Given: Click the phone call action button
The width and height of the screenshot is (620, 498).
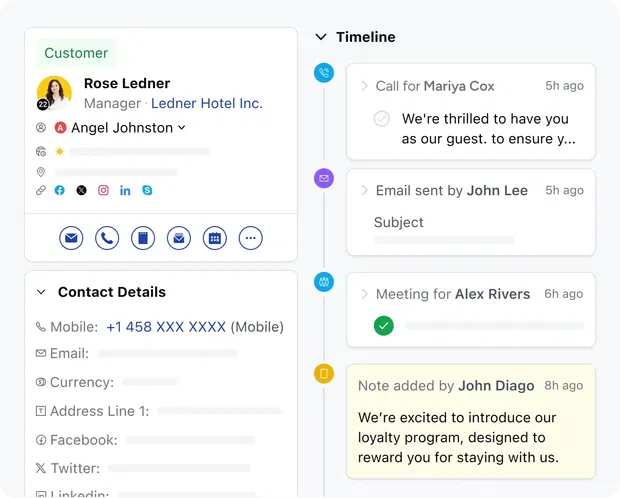Looking at the screenshot, I should tap(107, 238).
